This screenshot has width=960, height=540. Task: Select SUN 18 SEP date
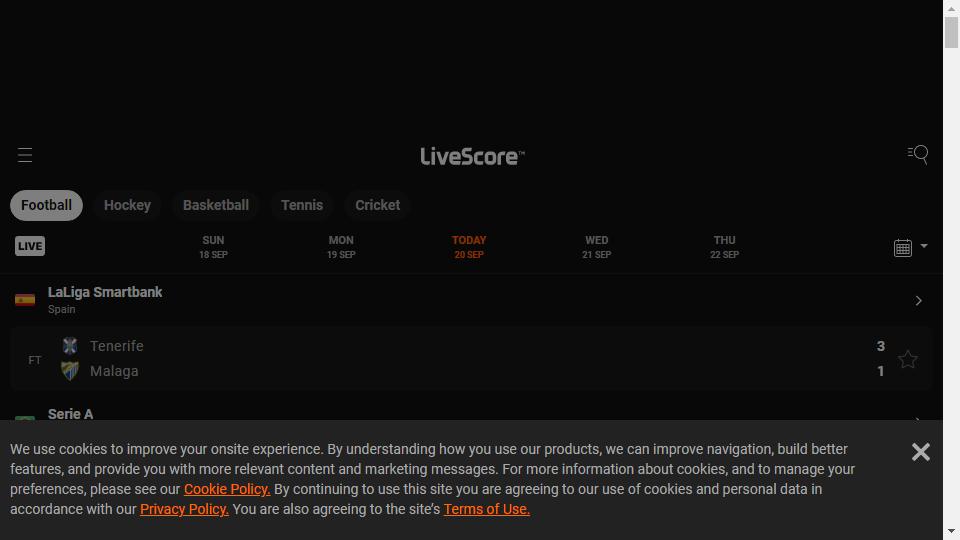[213, 247]
